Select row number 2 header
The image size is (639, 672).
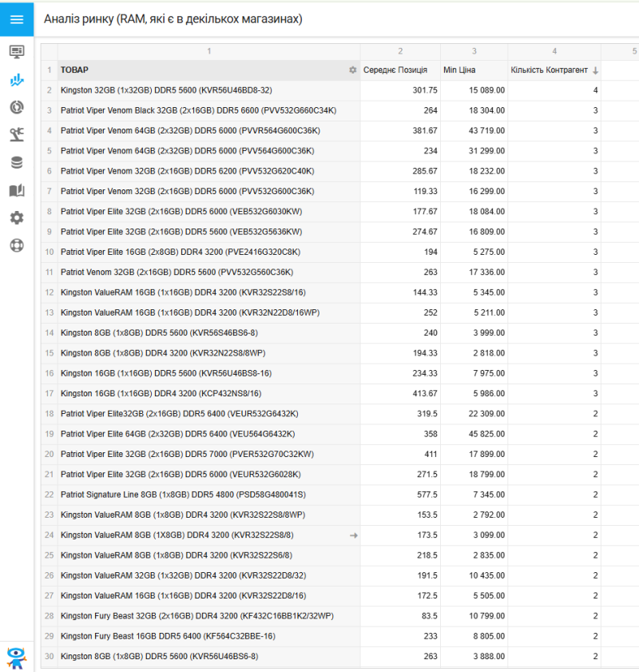pyautogui.click(x=49, y=90)
